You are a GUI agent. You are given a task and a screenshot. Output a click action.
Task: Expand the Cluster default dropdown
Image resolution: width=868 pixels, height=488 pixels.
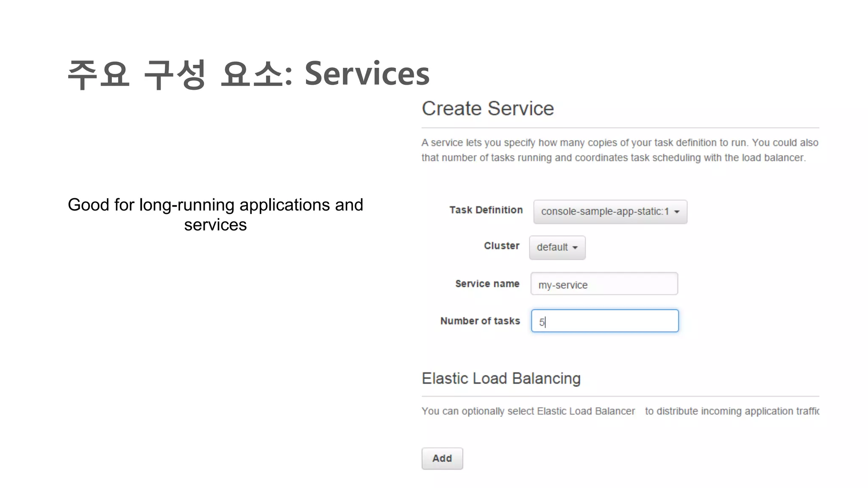coord(556,247)
